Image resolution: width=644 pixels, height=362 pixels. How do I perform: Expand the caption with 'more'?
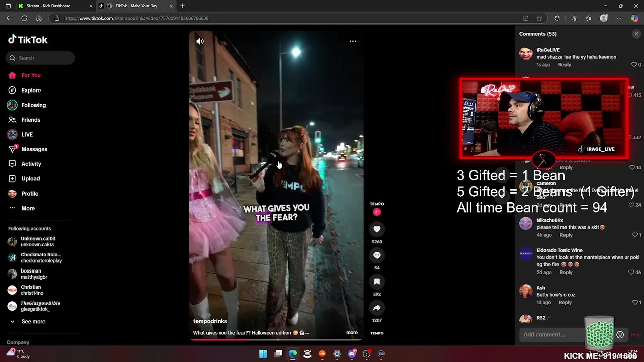pyautogui.click(x=352, y=333)
